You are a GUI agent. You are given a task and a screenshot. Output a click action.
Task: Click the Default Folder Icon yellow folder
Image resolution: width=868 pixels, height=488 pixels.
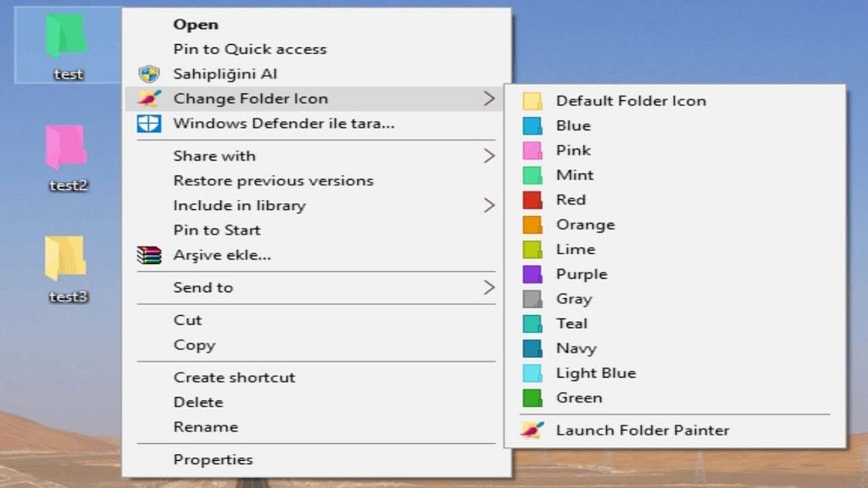tap(532, 101)
